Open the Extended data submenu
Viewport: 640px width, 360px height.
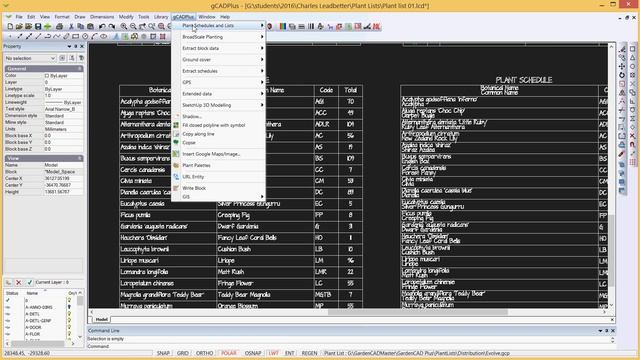[218, 93]
